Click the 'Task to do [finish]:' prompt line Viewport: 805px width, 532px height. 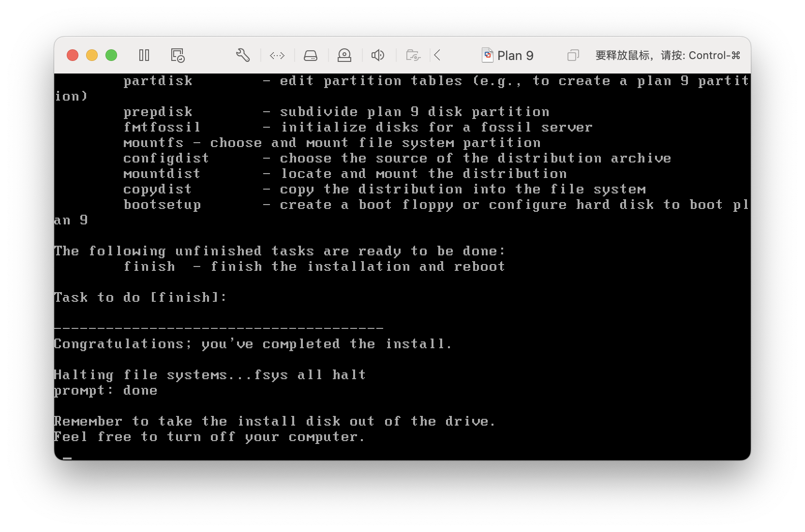coord(140,297)
